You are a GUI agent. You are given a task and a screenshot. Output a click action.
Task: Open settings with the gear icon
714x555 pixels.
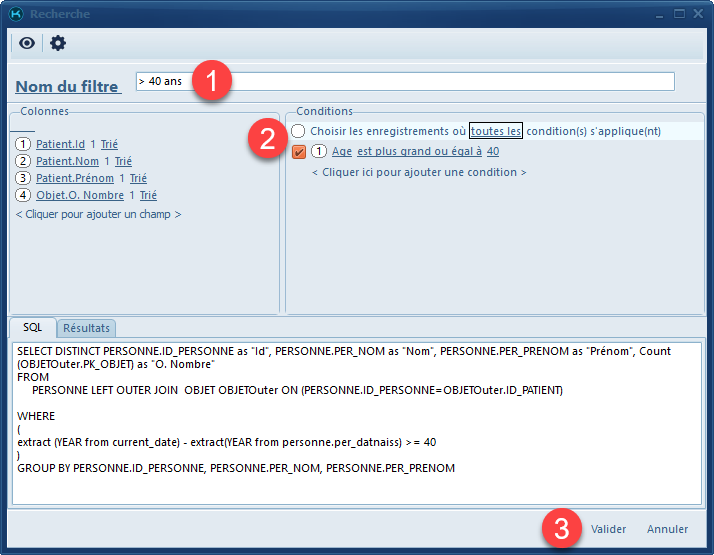58,43
